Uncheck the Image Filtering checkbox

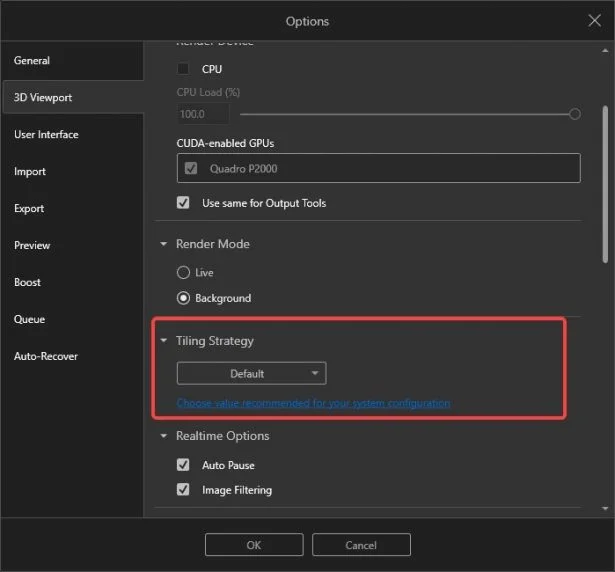click(183, 490)
